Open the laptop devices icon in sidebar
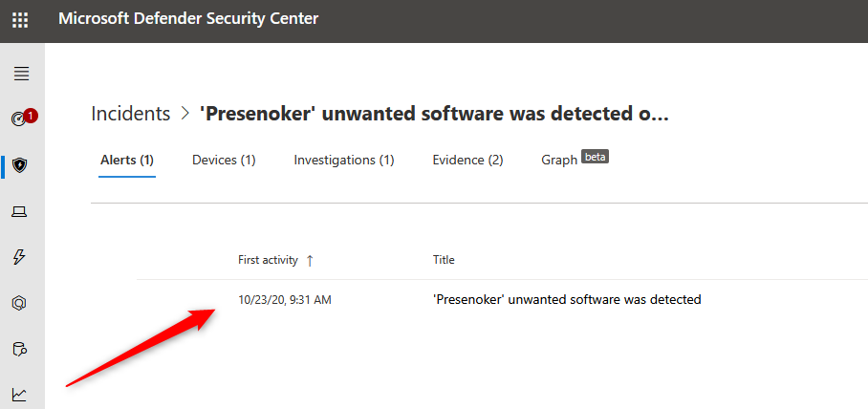868x409 pixels. click(20, 211)
